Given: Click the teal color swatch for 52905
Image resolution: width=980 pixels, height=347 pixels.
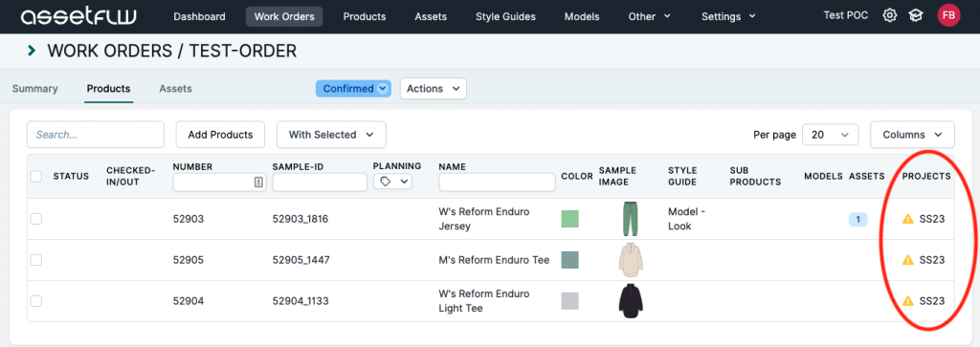Looking at the screenshot, I should tap(570, 260).
